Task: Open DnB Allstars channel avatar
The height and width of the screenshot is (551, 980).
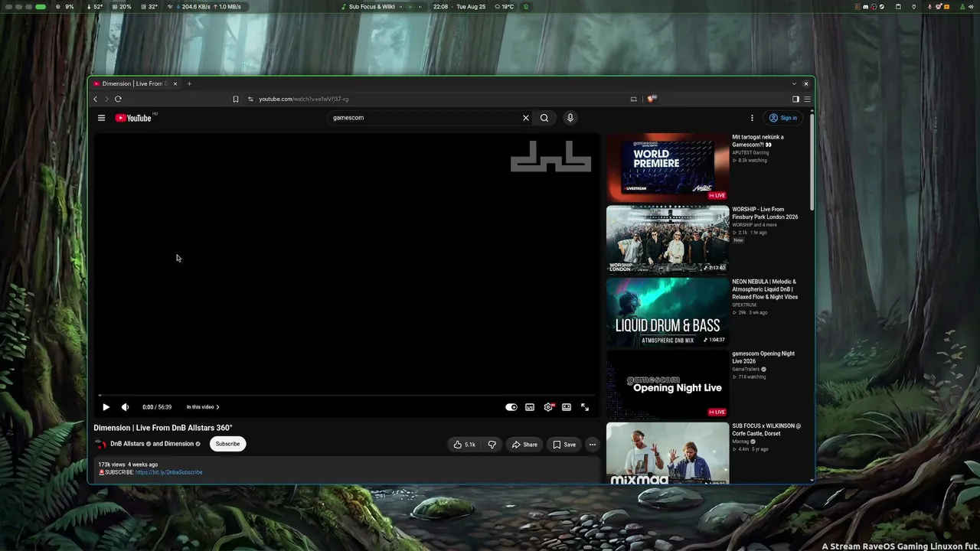Action: [100, 444]
